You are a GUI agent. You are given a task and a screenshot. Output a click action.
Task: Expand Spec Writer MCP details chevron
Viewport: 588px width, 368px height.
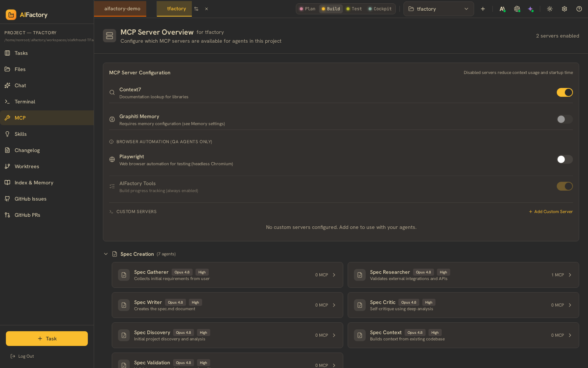[334, 305]
